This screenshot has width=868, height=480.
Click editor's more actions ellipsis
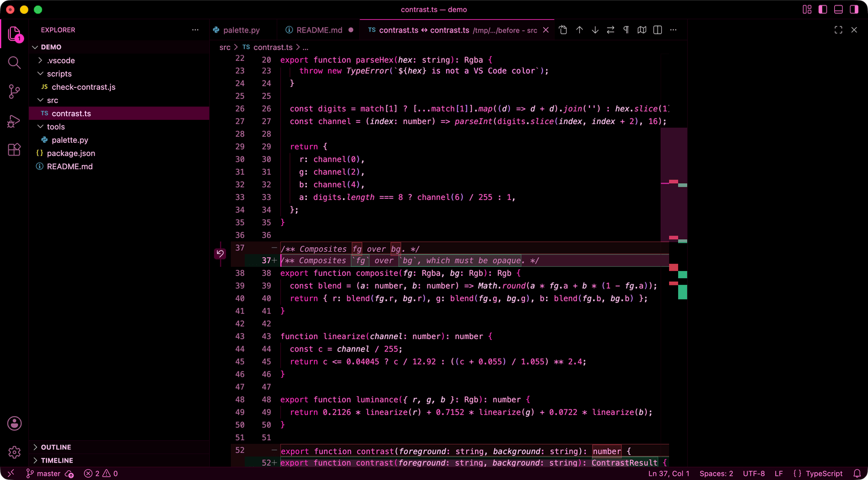point(673,30)
